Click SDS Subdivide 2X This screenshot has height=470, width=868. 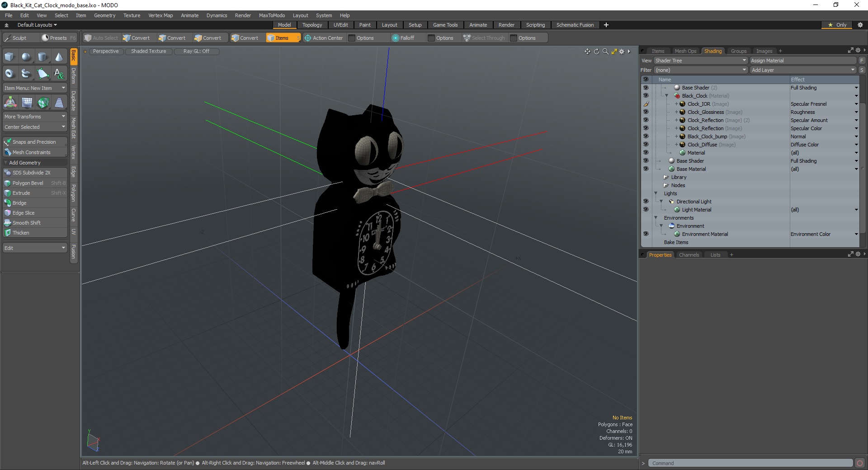pyautogui.click(x=35, y=173)
